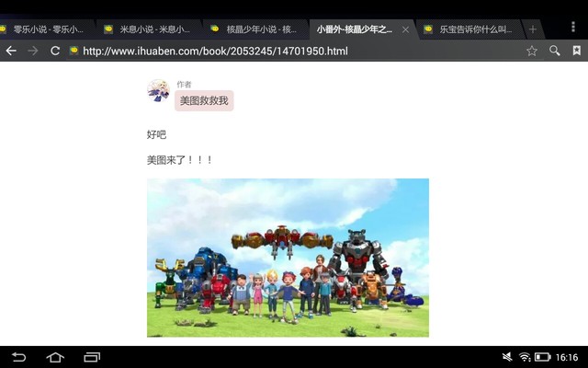Image resolution: width=588 pixels, height=368 pixels.
Task: Tap the 16:16 clock in the status bar
Action: 567,357
